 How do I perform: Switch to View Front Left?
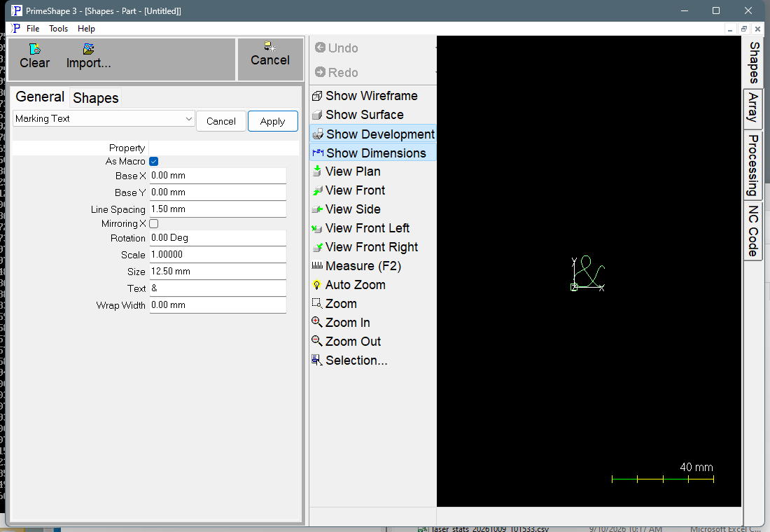pos(360,228)
